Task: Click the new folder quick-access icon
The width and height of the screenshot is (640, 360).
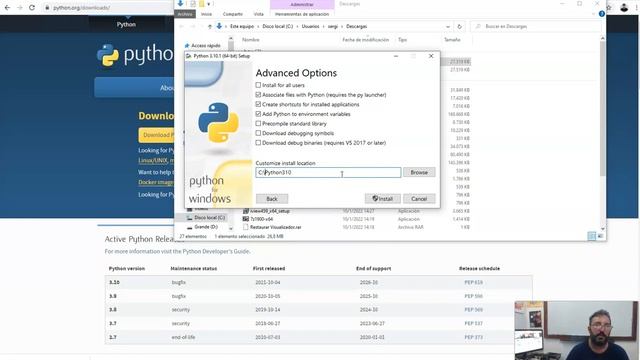Action: click(201, 4)
